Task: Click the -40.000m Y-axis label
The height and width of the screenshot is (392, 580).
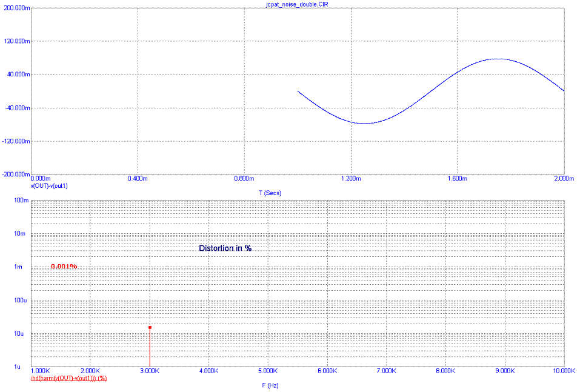Action: (x=18, y=108)
